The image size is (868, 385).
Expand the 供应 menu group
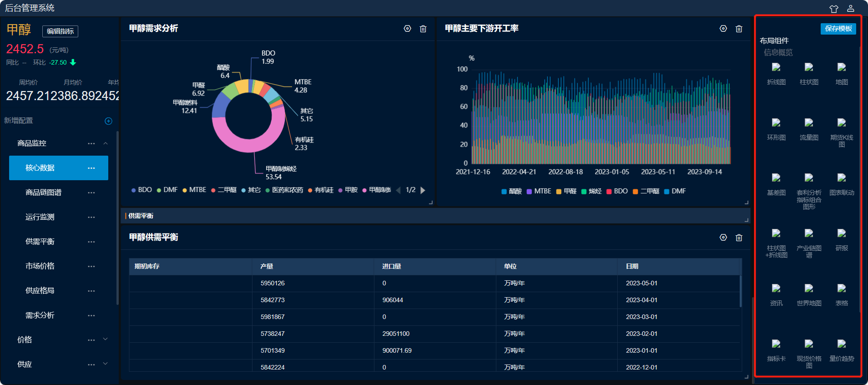tap(106, 364)
